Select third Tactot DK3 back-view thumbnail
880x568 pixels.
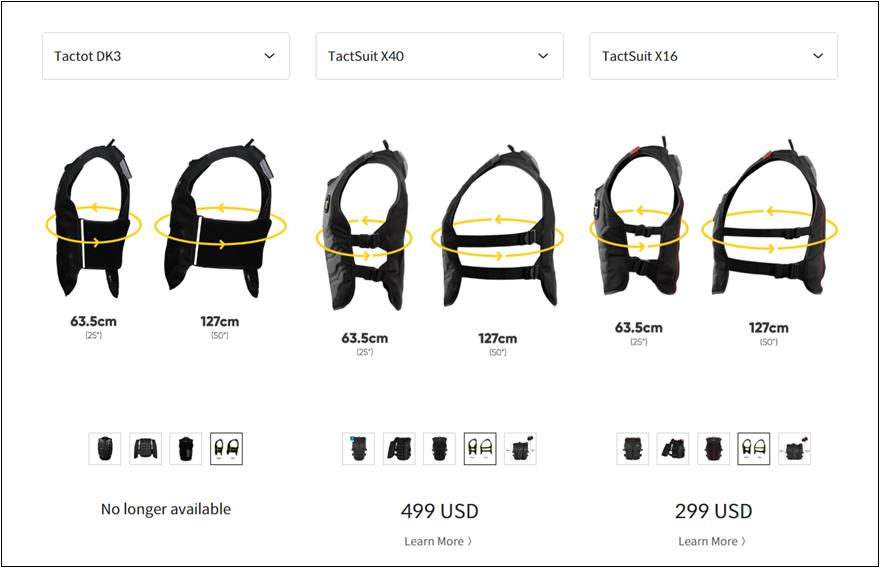pos(186,448)
